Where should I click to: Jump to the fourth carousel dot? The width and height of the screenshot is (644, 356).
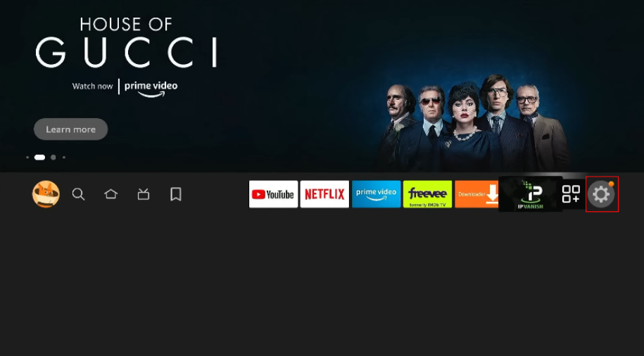tap(63, 158)
